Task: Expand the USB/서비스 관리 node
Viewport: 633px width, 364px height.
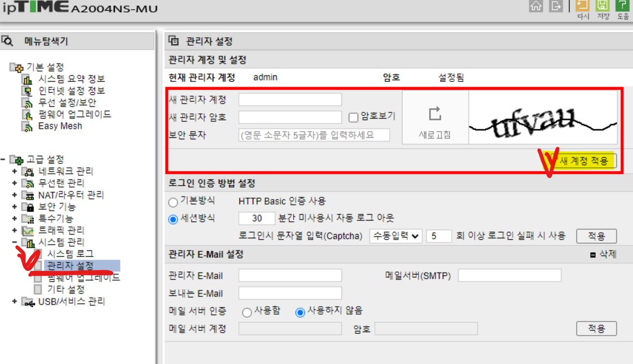Action: coord(15,301)
